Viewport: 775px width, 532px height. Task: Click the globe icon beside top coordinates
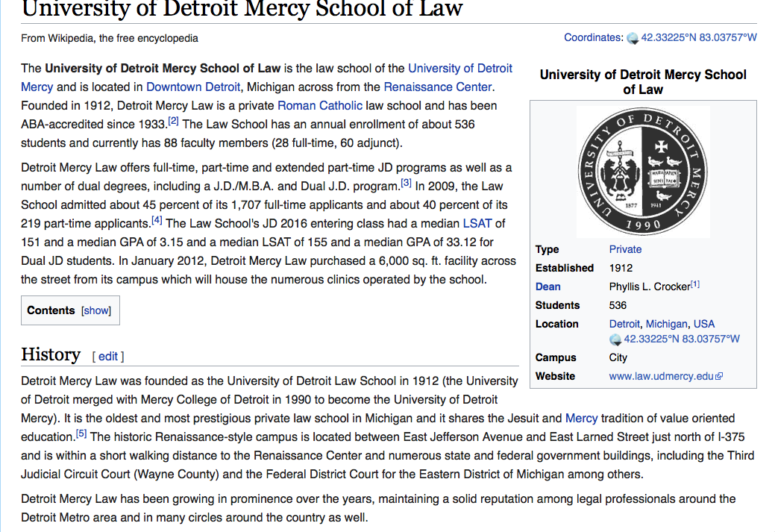(633, 38)
